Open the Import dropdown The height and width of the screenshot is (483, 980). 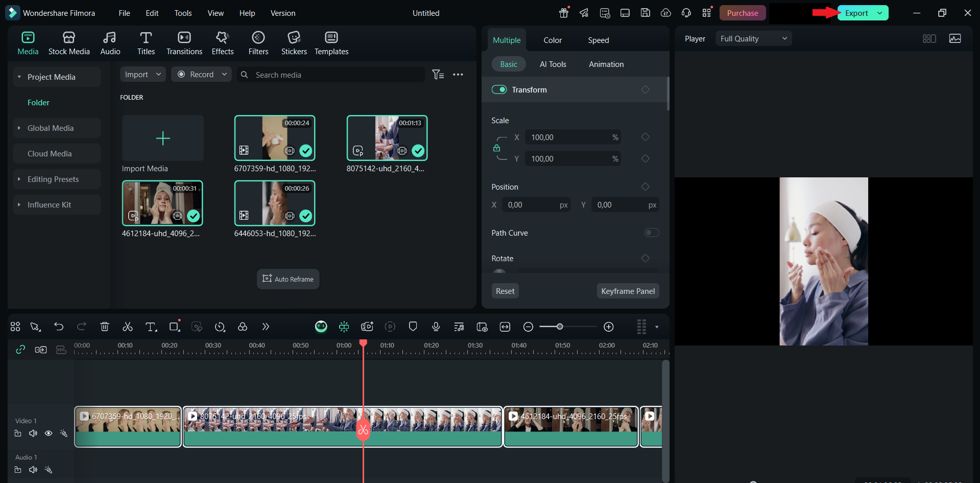[143, 75]
